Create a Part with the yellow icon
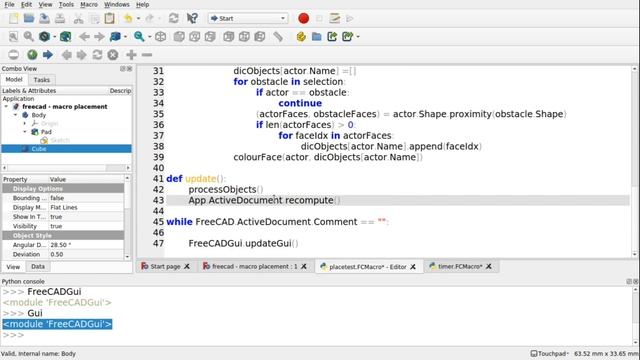Viewport: 640px width, 360px height. tap(301, 37)
